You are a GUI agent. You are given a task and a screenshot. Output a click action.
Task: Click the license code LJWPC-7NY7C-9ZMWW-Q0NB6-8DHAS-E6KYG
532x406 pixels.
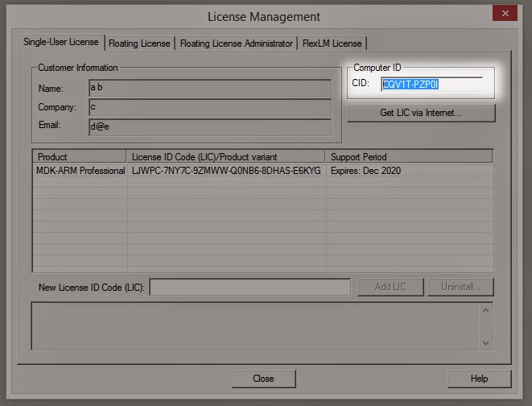(x=226, y=171)
